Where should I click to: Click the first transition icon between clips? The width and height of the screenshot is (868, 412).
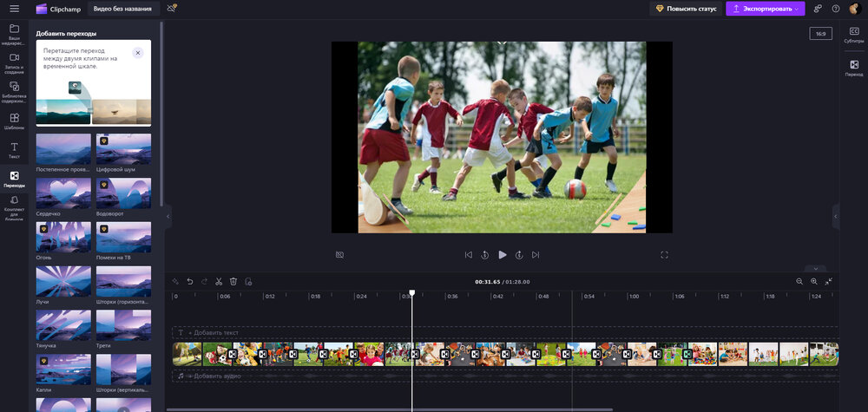(x=233, y=354)
